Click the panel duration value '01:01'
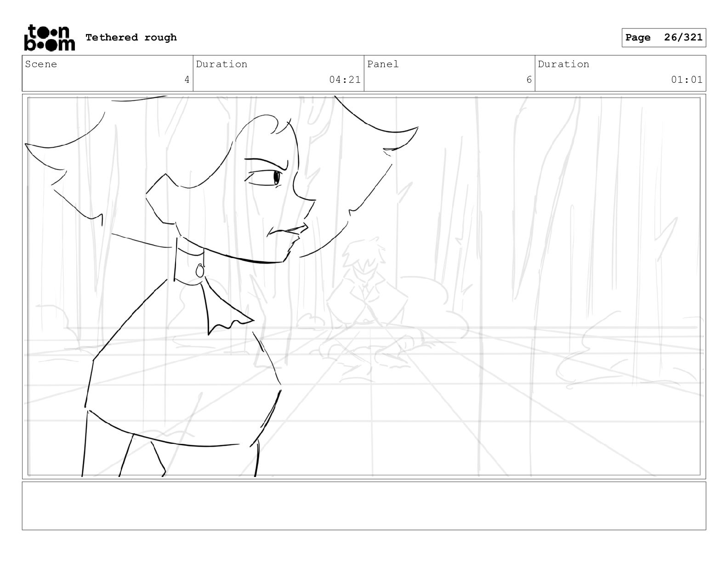 (x=687, y=80)
